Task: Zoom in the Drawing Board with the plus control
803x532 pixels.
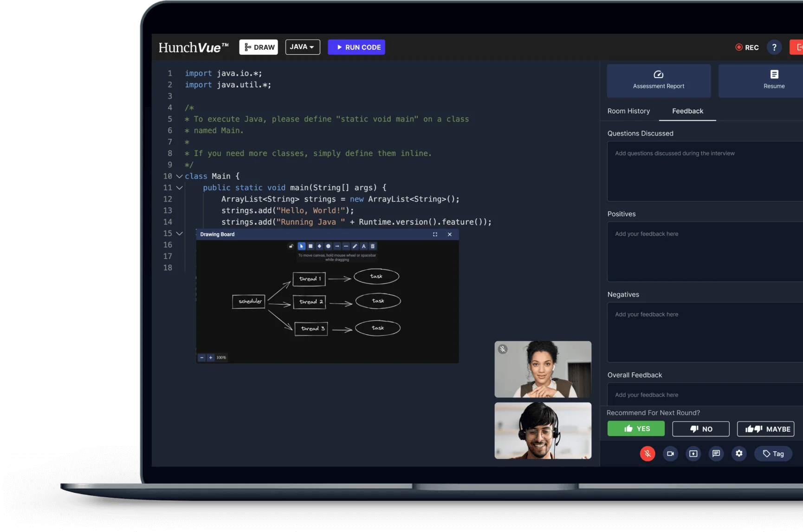Action: (210, 357)
